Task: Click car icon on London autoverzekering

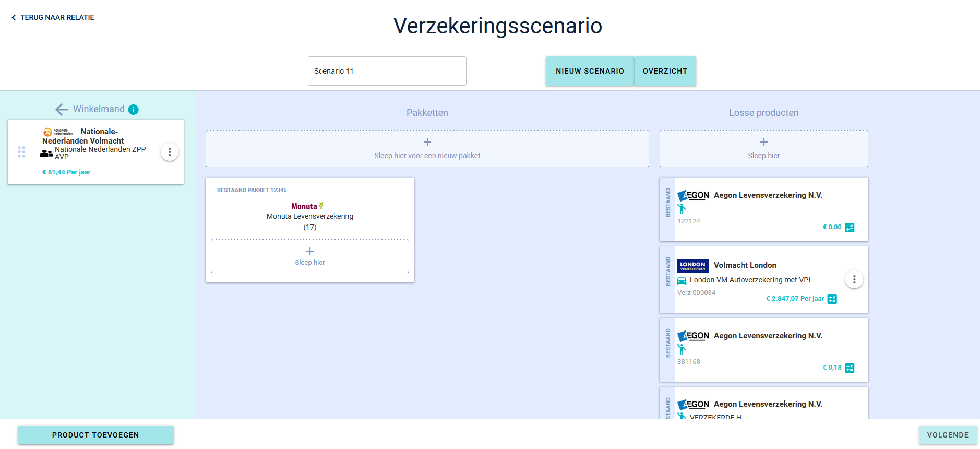Action: tap(682, 280)
